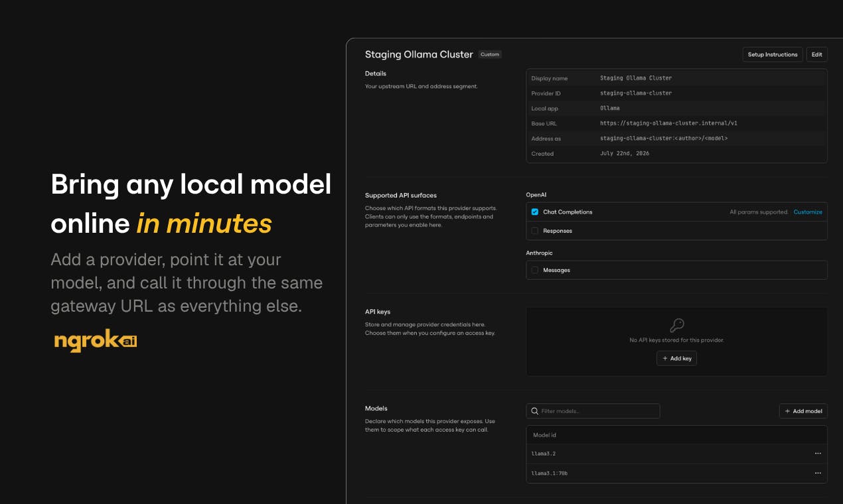The width and height of the screenshot is (843, 504).
Task: Click the Edit button
Action: (817, 54)
